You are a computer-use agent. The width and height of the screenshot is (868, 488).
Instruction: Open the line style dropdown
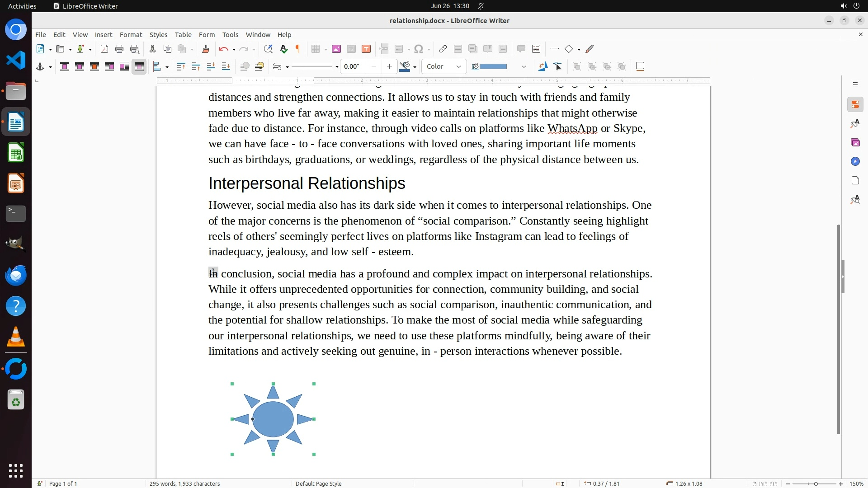[x=337, y=67]
